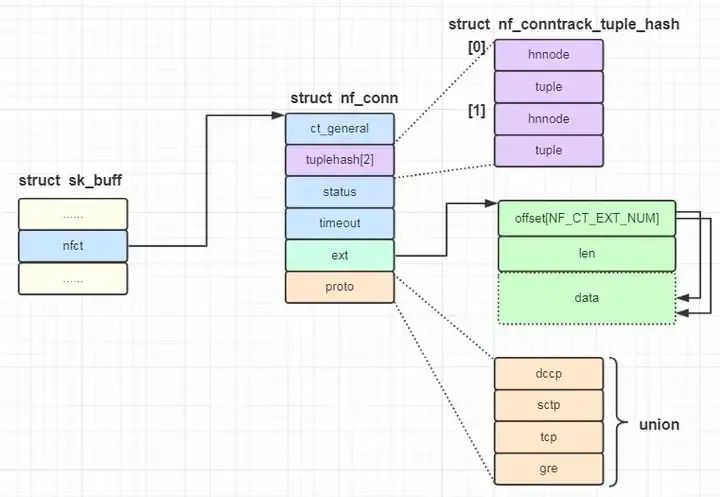Click the timeout field box
720x497 pixels.
pyautogui.click(x=339, y=223)
